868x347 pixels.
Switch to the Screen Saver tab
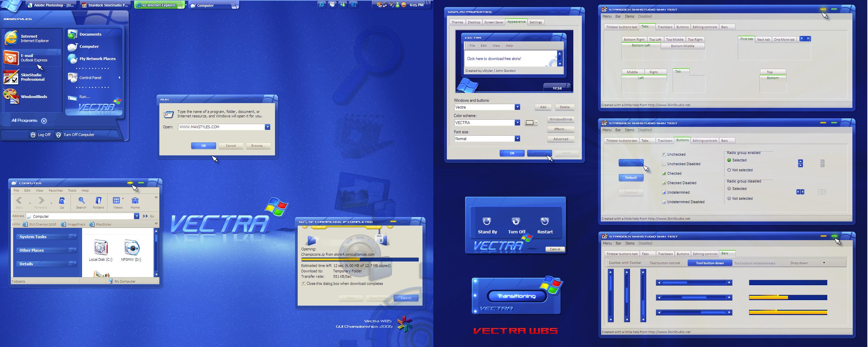494,22
